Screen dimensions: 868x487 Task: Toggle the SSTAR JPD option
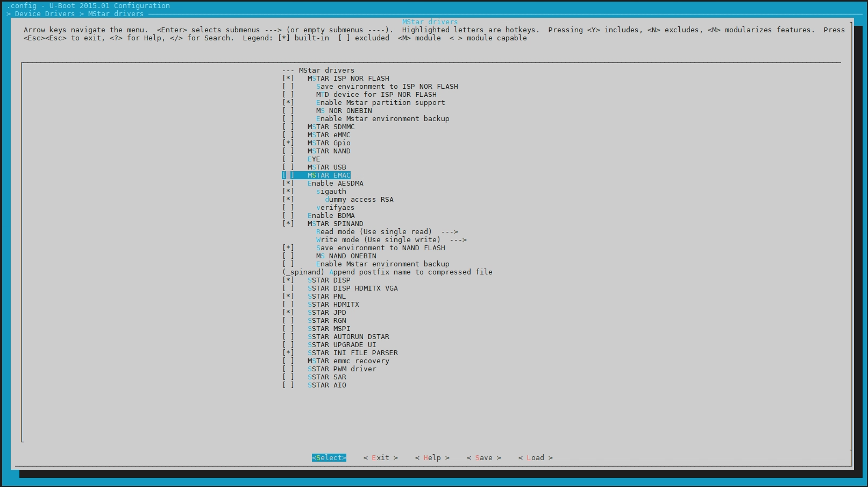click(314, 313)
